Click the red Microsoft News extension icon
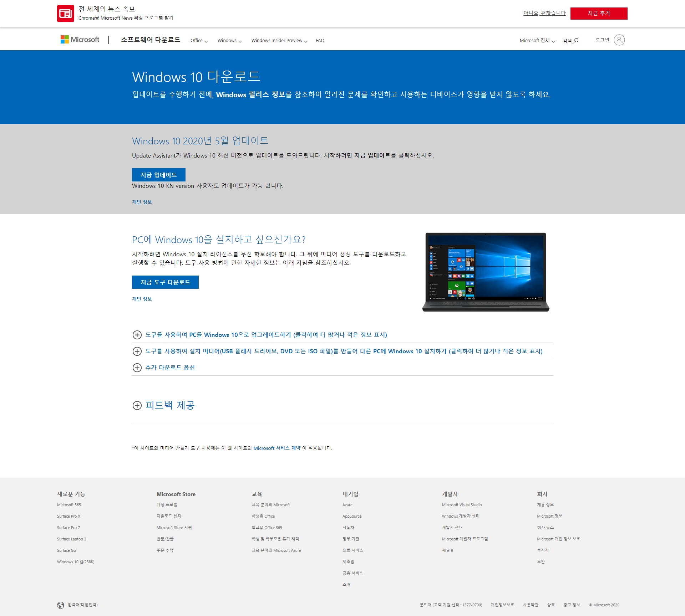This screenshot has width=685, height=616. 66,14
